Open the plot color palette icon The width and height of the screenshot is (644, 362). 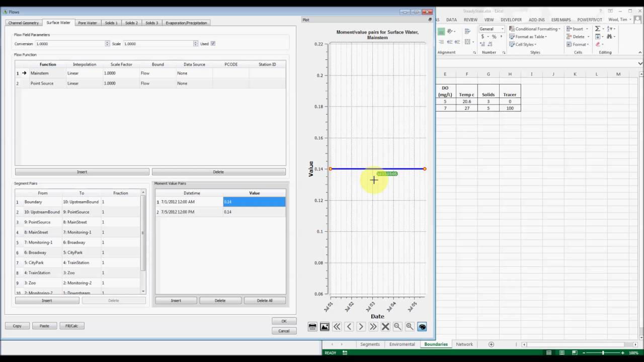pos(422,327)
